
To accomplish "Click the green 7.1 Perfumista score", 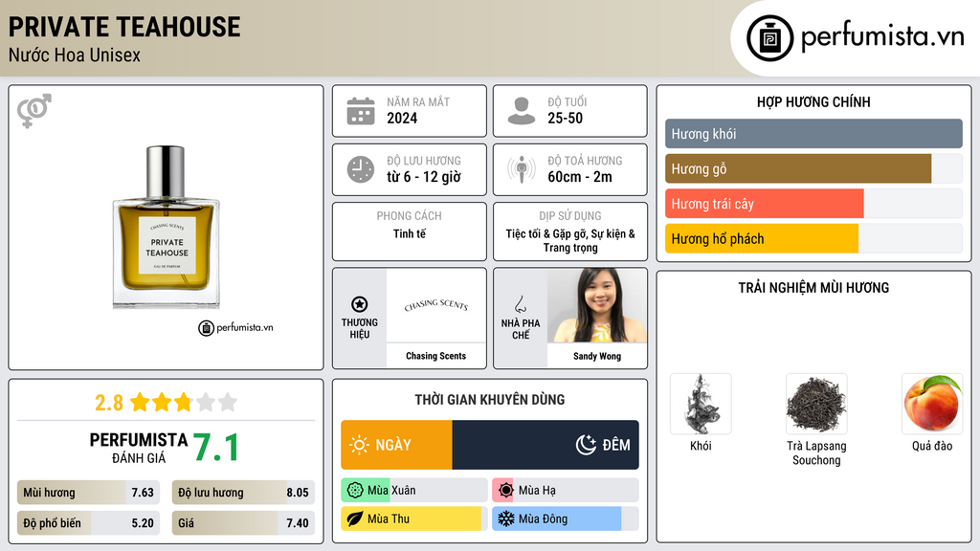I will tap(215, 448).
